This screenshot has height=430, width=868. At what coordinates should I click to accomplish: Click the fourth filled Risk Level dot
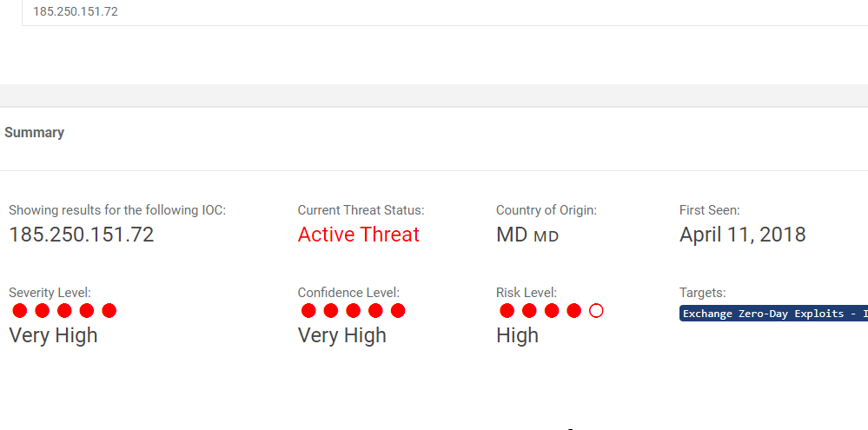point(573,311)
